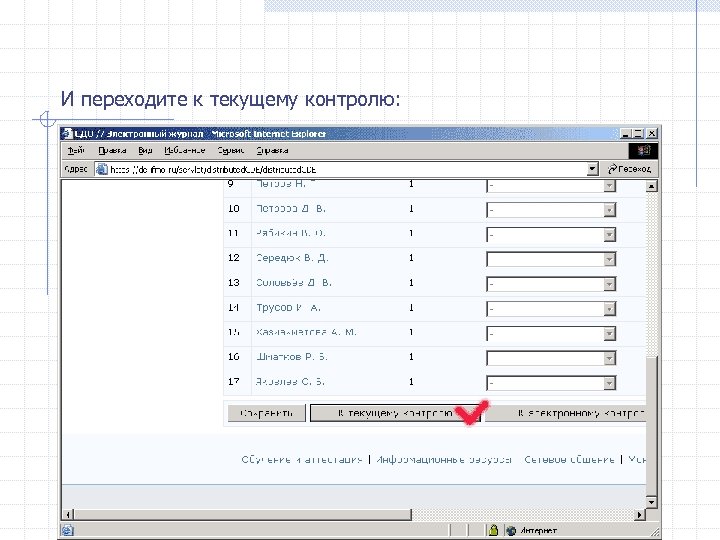Open the dropdown for Середюк В. Д.
720x540 pixels.
click(x=609, y=259)
